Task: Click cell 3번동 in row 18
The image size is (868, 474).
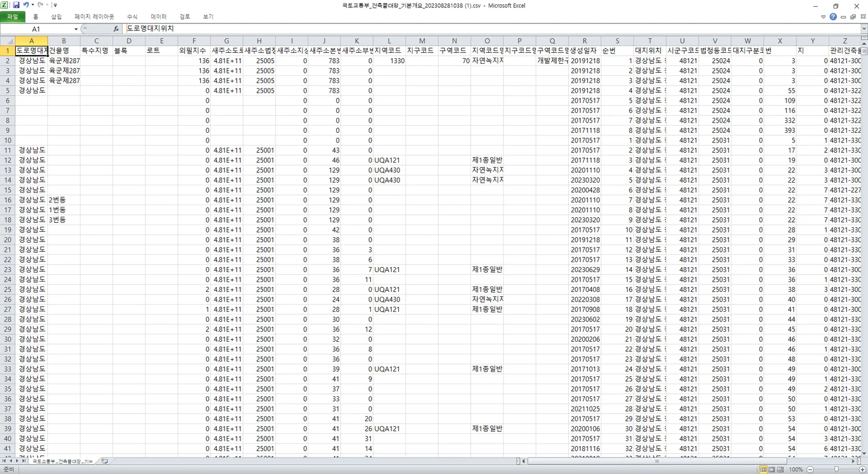Action: pyautogui.click(x=64, y=220)
